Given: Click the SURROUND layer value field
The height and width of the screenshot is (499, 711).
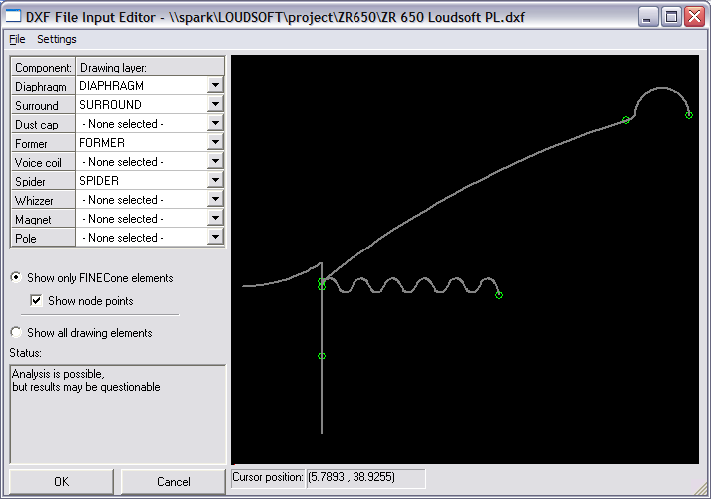Looking at the screenshot, I should pos(141,104).
